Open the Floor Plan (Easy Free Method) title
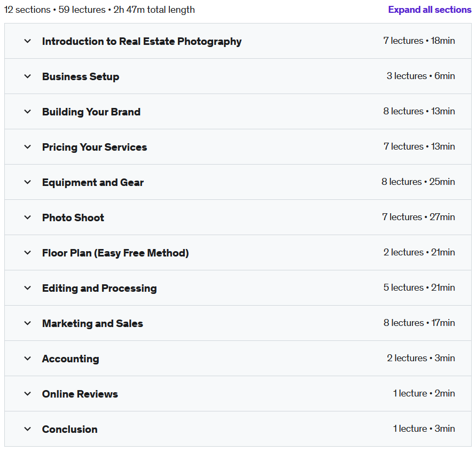The width and height of the screenshot is (476, 451). click(115, 253)
